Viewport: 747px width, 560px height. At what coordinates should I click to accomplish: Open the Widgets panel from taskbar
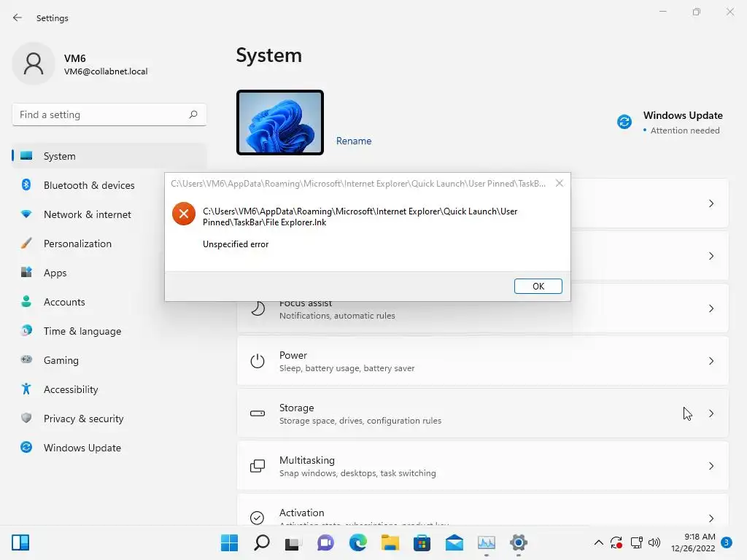(x=20, y=542)
